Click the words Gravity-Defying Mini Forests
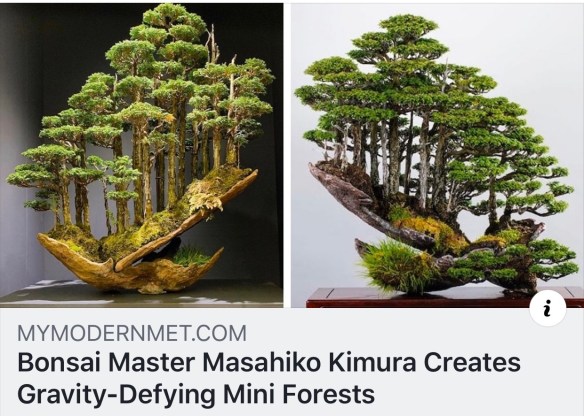 click(x=196, y=394)
